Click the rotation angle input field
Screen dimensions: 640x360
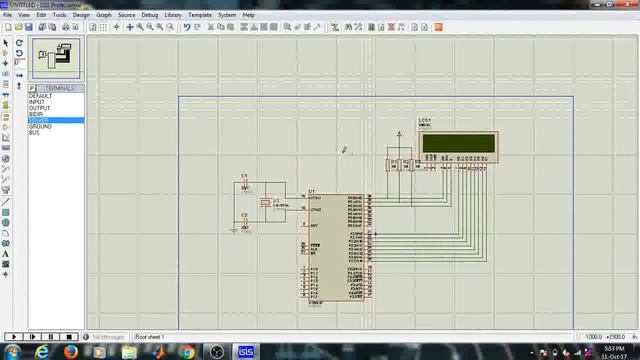tap(19, 63)
